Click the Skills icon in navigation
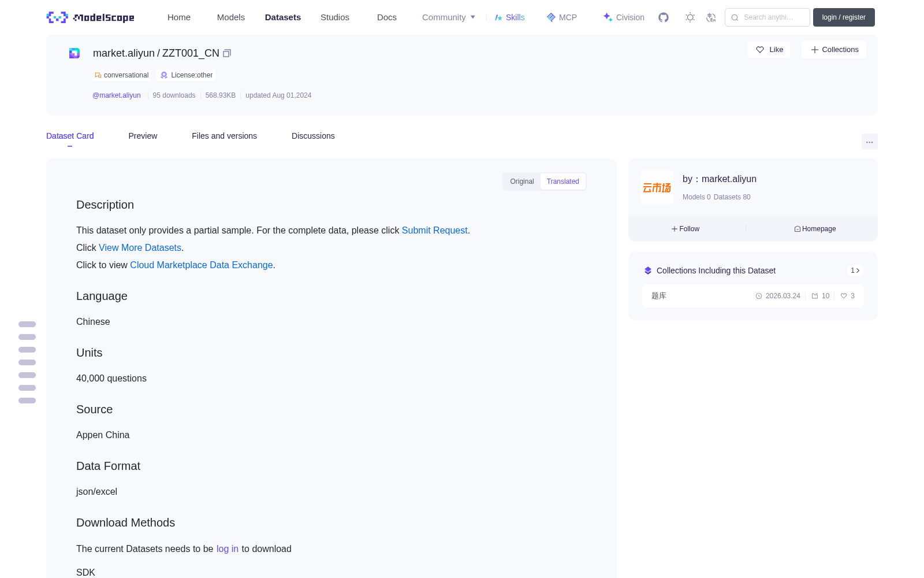 pos(498,17)
